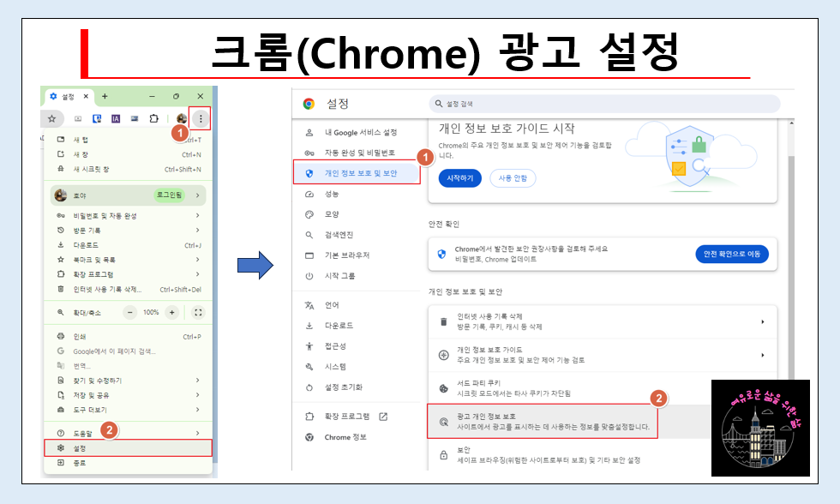Open 확장 프로그램 external link in sidebar

click(x=356, y=417)
